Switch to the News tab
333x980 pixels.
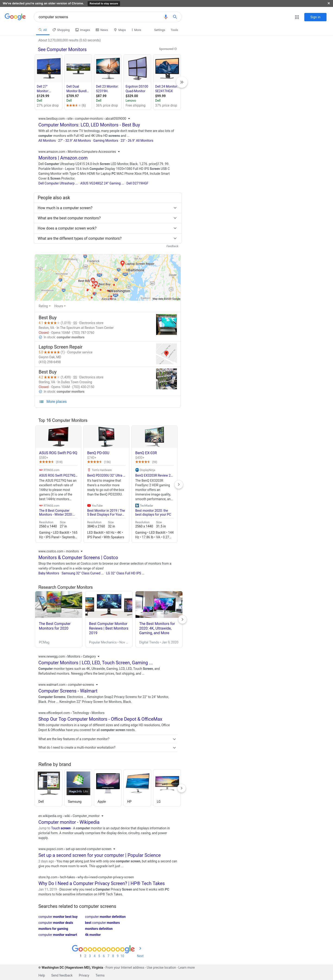click(x=102, y=30)
